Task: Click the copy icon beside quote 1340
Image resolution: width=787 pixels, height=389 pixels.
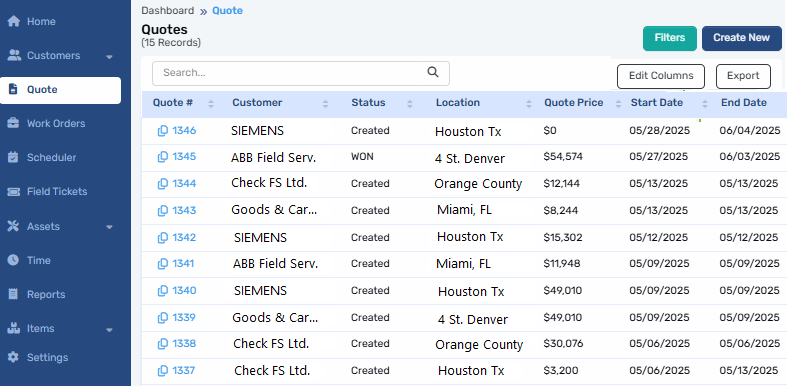Action: click(x=163, y=291)
